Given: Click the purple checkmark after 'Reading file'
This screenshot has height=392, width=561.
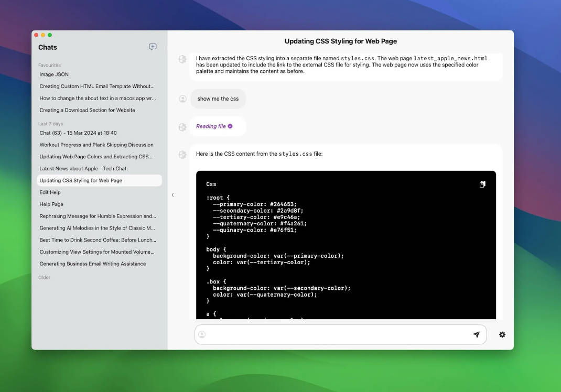Looking at the screenshot, I should (x=230, y=126).
